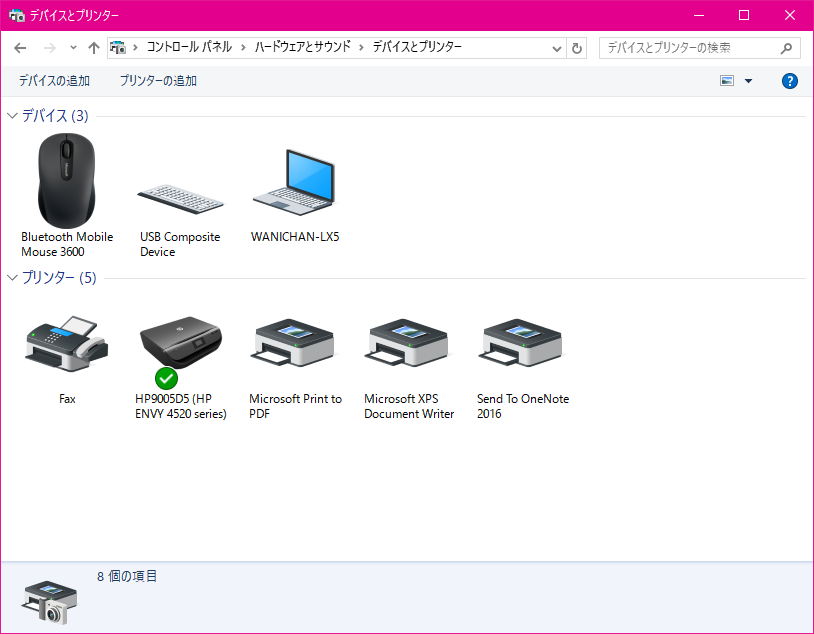The height and width of the screenshot is (634, 814).
Task: Click the 8 個の項目 status text
Action: tap(127, 576)
